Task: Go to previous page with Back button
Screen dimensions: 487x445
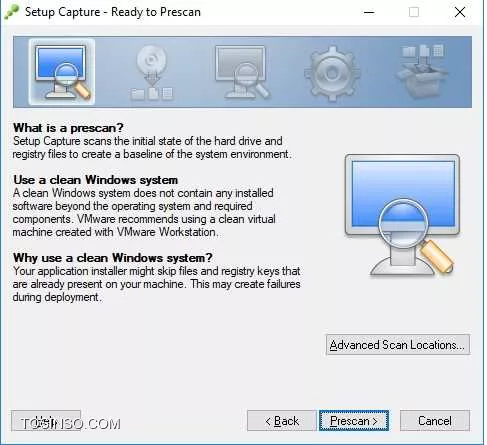Action: (282, 421)
